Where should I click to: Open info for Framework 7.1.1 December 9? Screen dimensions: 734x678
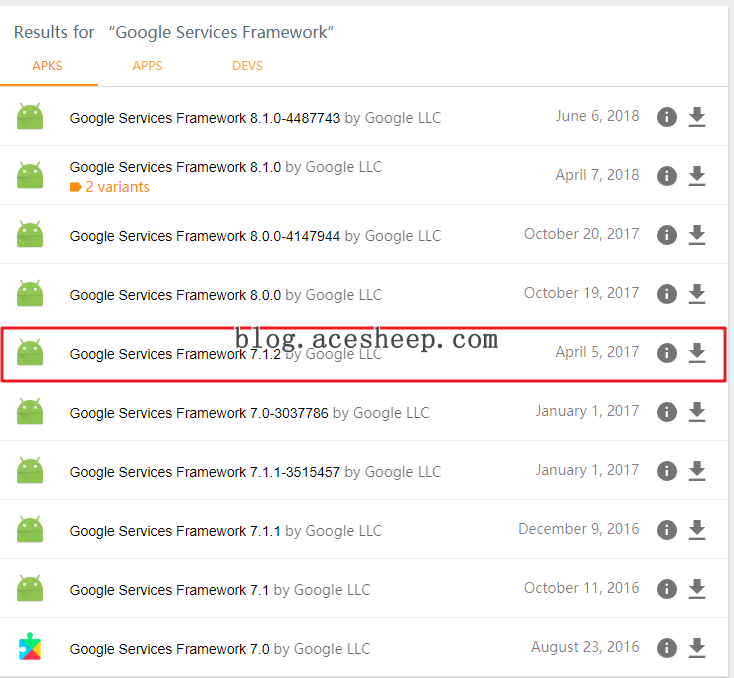(667, 530)
